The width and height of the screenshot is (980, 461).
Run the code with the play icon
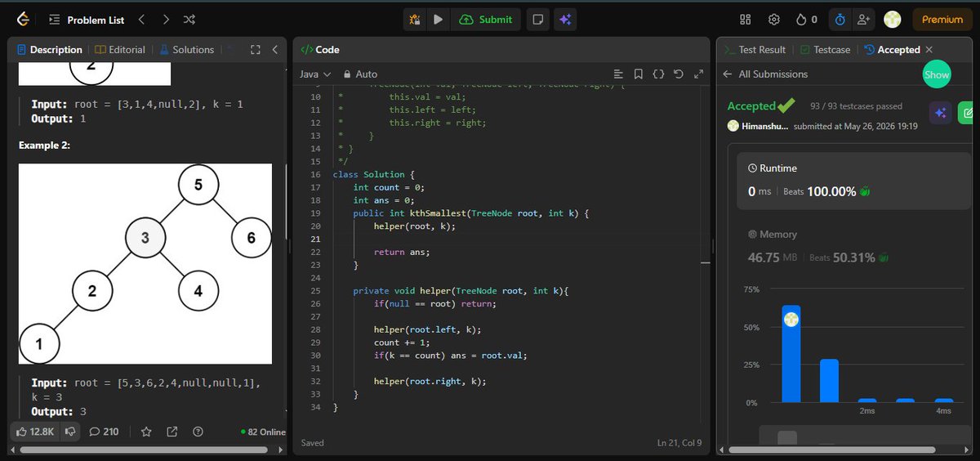tap(438, 20)
